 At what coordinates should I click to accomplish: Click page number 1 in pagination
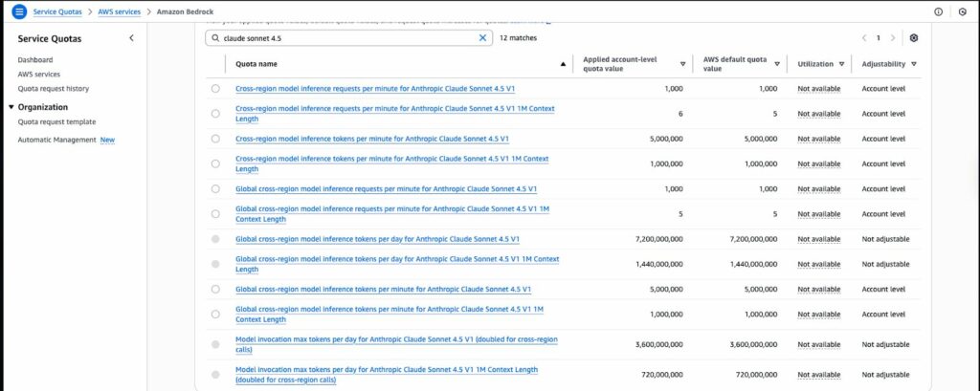879,38
